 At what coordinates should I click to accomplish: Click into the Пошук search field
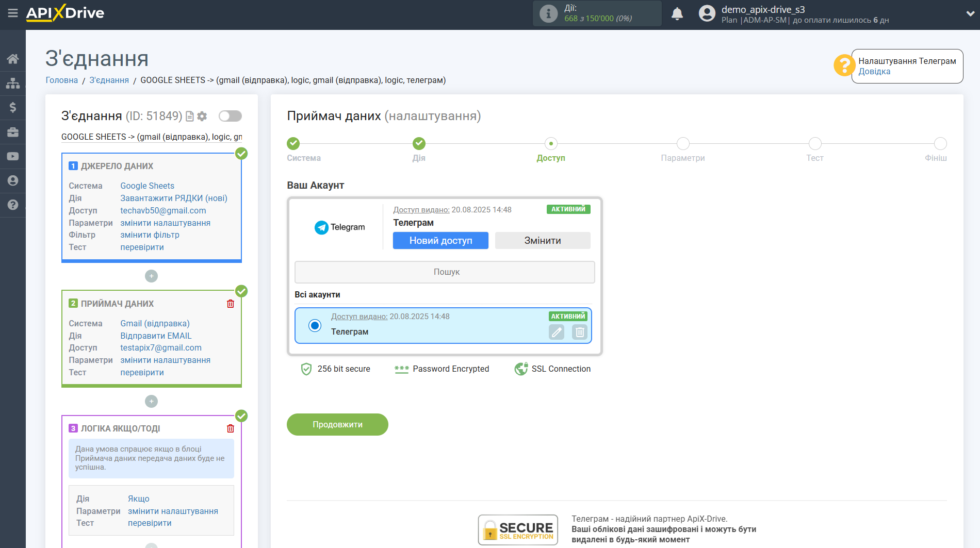pyautogui.click(x=445, y=272)
